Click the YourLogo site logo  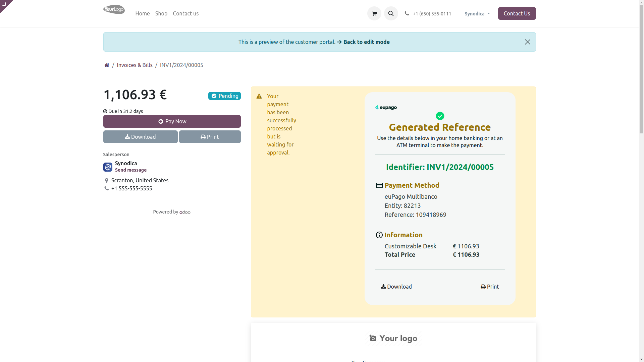tap(114, 9)
